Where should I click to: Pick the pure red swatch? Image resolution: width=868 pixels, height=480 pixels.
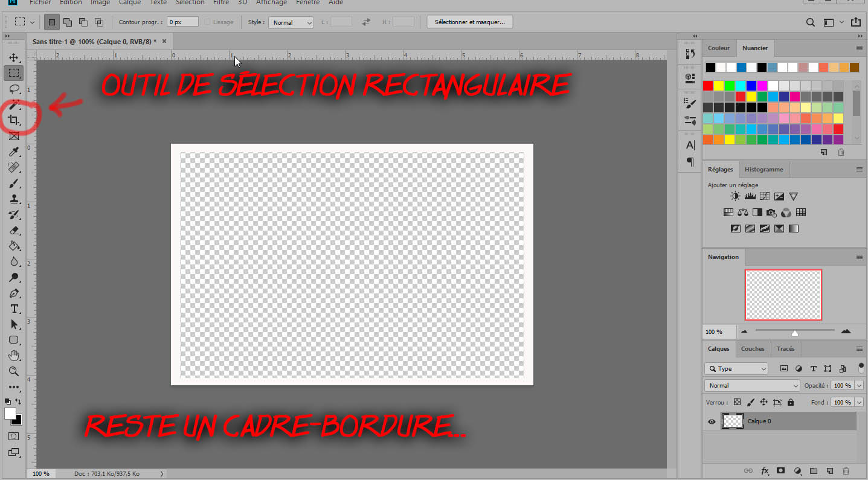point(708,86)
